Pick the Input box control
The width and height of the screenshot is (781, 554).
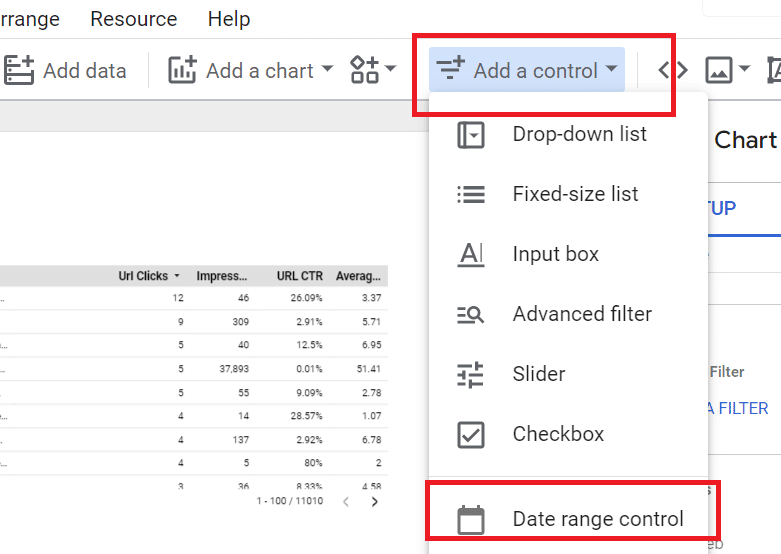coord(555,254)
